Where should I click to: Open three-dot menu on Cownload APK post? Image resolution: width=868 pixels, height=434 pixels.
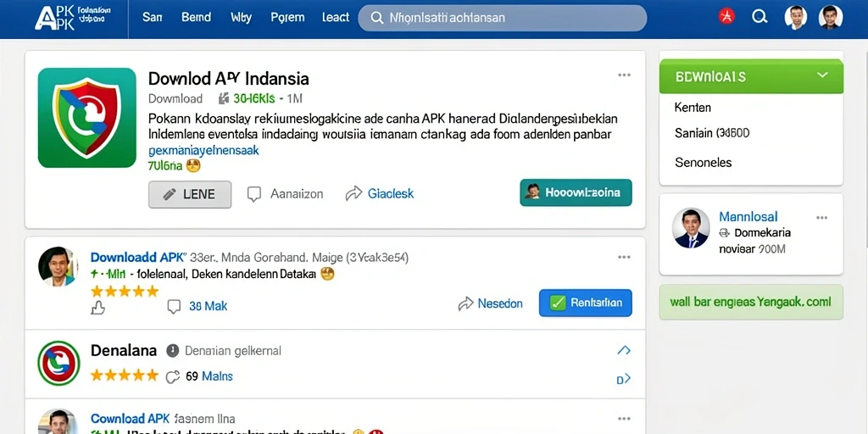[x=624, y=419]
